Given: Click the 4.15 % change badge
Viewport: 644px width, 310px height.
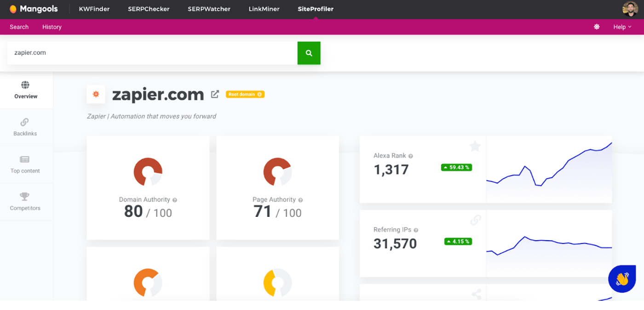Looking at the screenshot, I should point(458,242).
